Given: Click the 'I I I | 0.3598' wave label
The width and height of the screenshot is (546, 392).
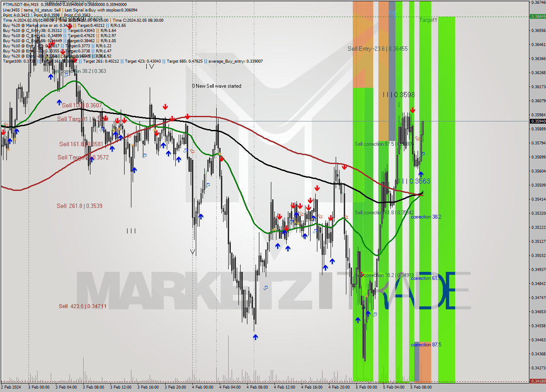Looking at the screenshot, I should 398,95.
